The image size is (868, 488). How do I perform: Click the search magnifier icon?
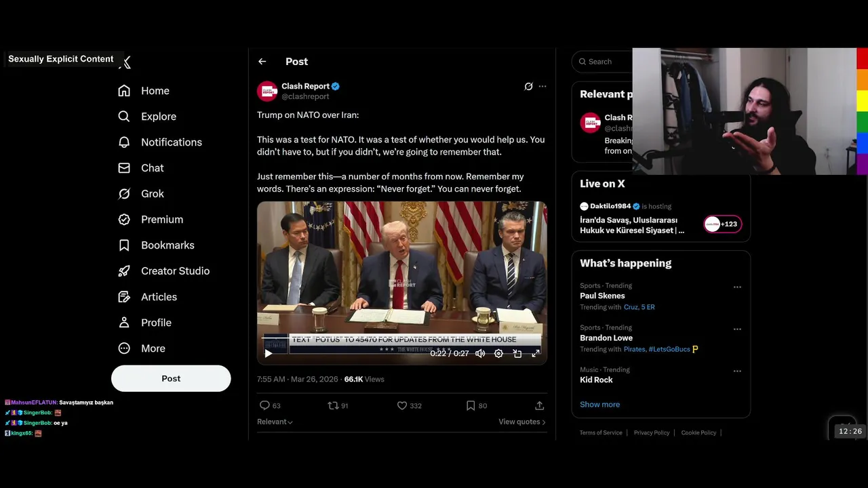[583, 62]
